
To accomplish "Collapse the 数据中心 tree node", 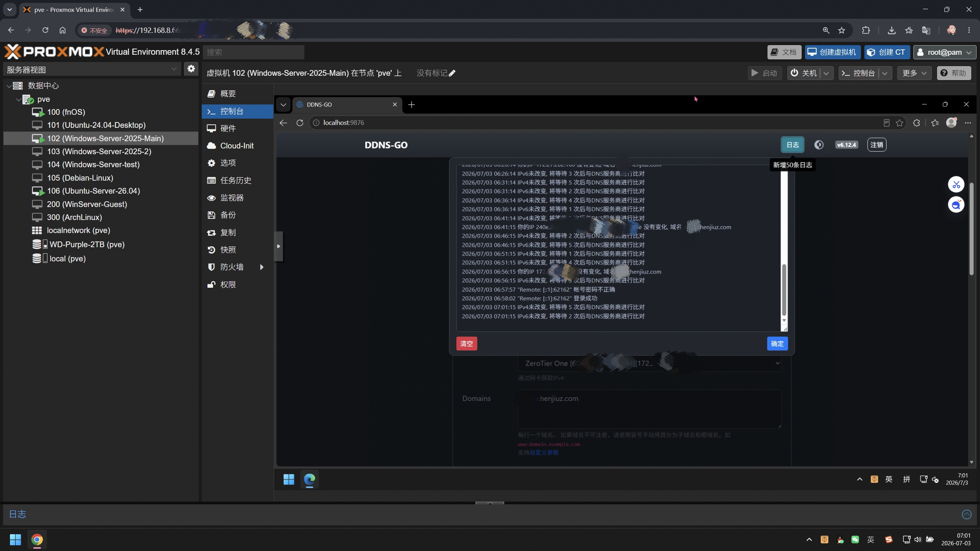I will 9,86.
